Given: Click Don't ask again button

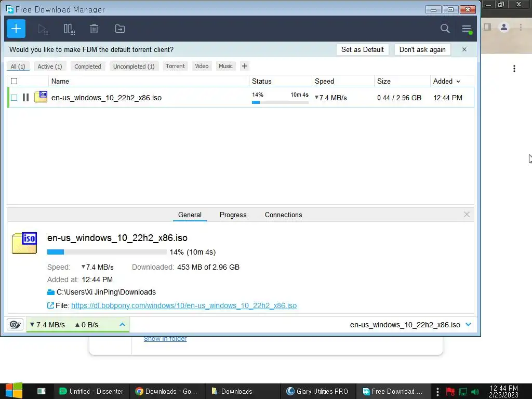Looking at the screenshot, I should point(422,49).
